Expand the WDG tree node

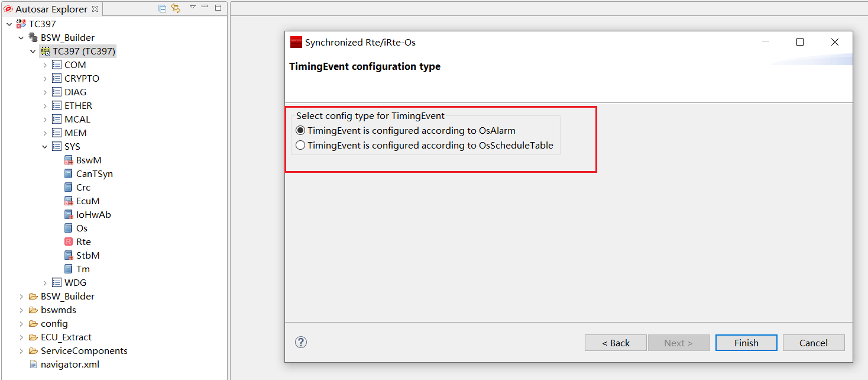[45, 282]
